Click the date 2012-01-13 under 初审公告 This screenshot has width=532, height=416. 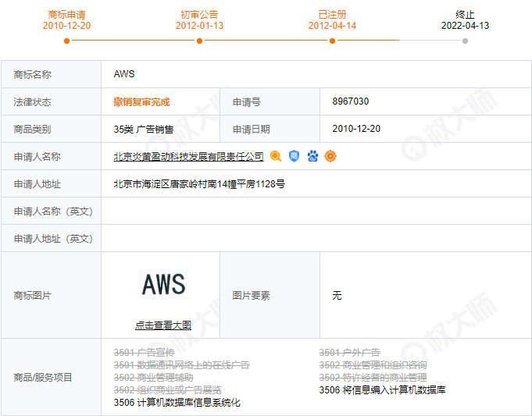point(199,26)
